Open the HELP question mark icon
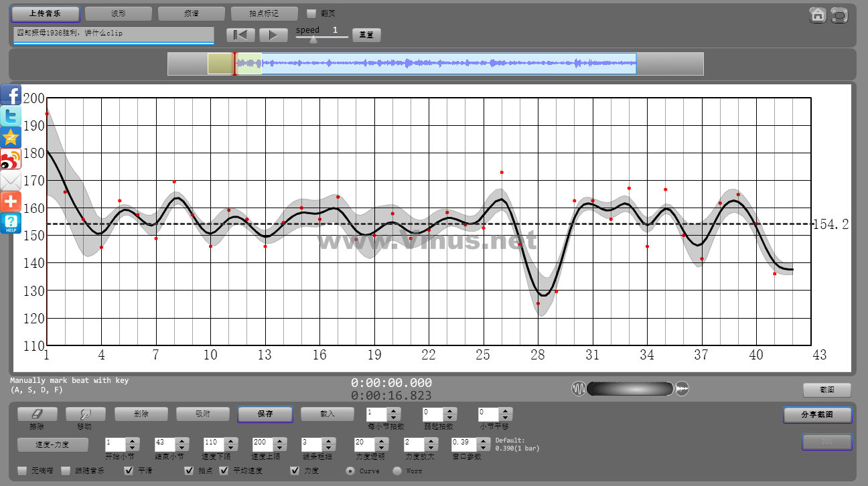This screenshot has width=868, height=486. coord(11,223)
